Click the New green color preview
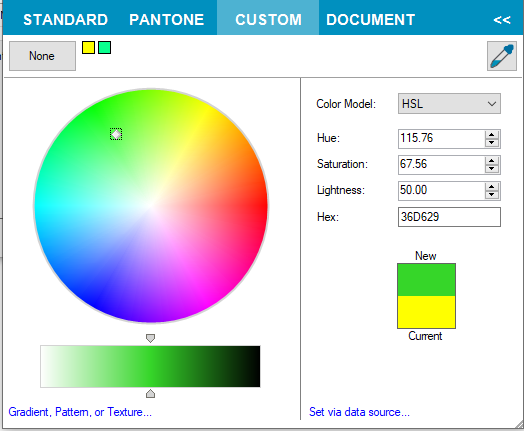This screenshot has height=431, width=524. click(x=426, y=280)
